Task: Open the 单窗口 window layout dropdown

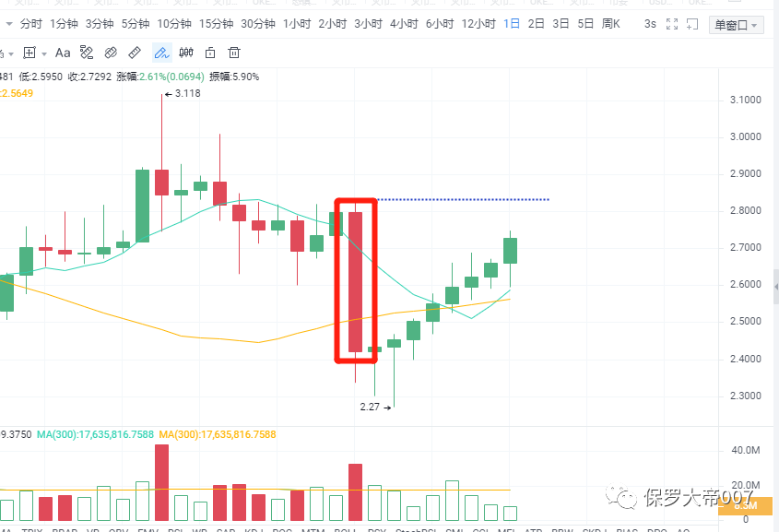Action: coord(737,25)
